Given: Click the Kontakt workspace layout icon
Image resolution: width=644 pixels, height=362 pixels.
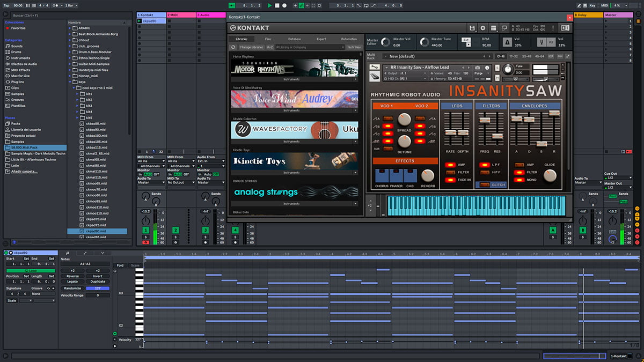Looking at the screenshot, I should point(494,28).
